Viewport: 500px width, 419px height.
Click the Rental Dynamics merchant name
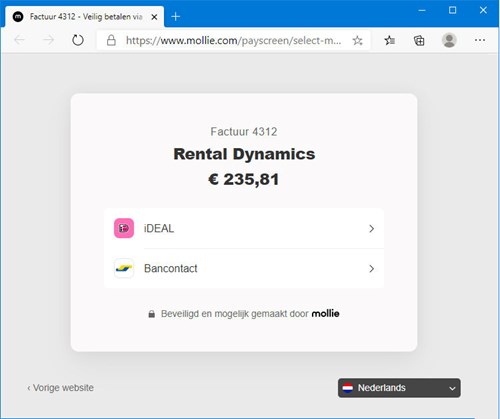pyautogui.click(x=244, y=154)
